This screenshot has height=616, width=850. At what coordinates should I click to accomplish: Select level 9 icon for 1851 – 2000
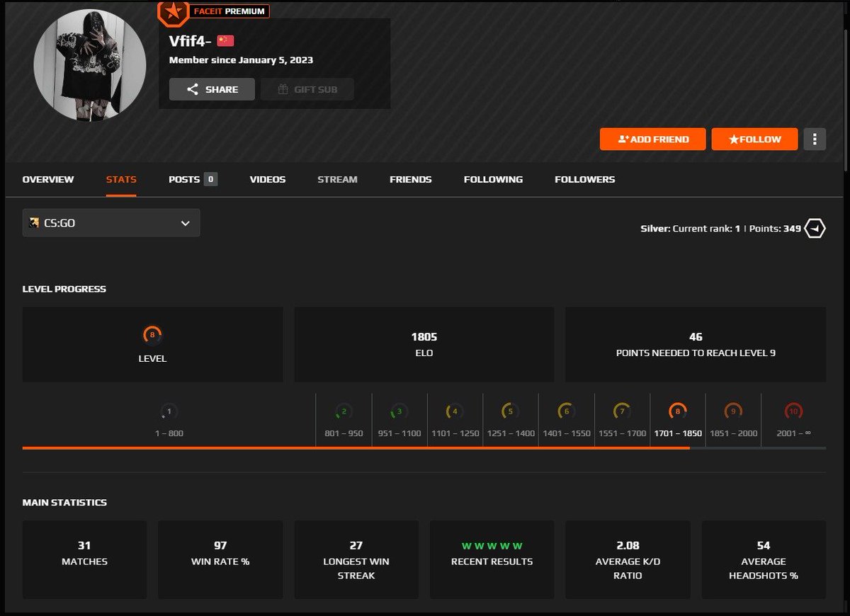[733, 411]
